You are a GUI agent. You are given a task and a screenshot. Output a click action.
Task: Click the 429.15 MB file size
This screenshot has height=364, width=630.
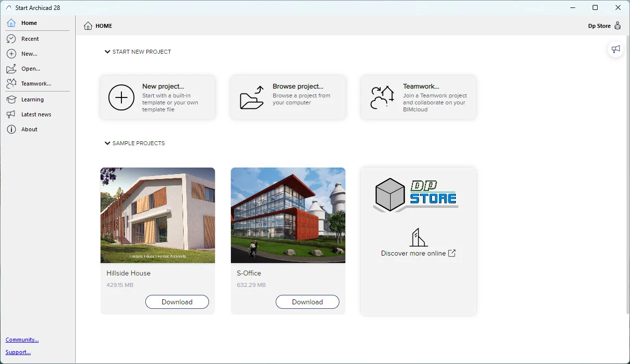pyautogui.click(x=120, y=285)
